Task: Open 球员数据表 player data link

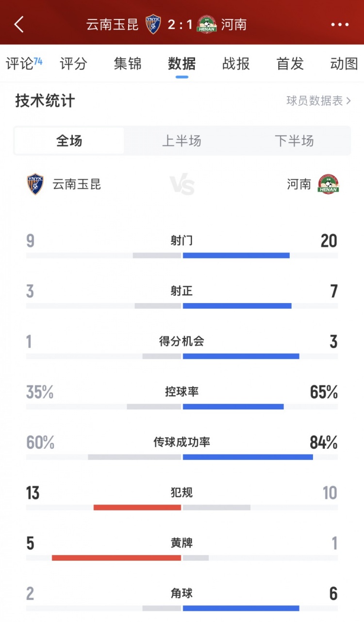Action: click(x=315, y=101)
